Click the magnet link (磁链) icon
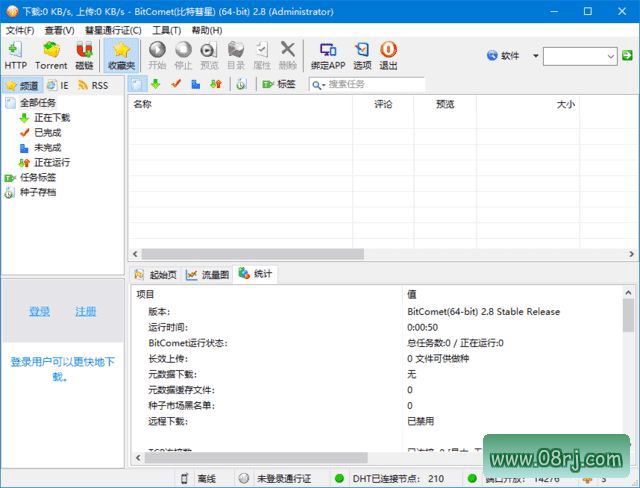This screenshot has height=488, width=640. click(x=84, y=55)
